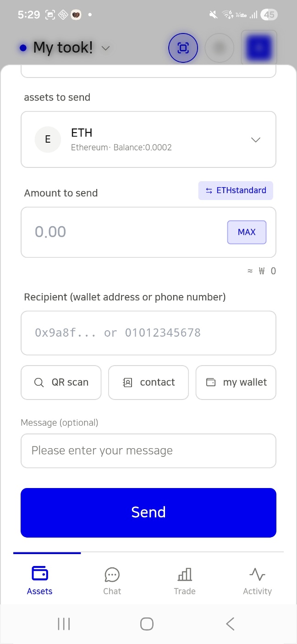This screenshot has width=297, height=644.
Task: Tap the Android back navigation arrow
Action: point(230,624)
